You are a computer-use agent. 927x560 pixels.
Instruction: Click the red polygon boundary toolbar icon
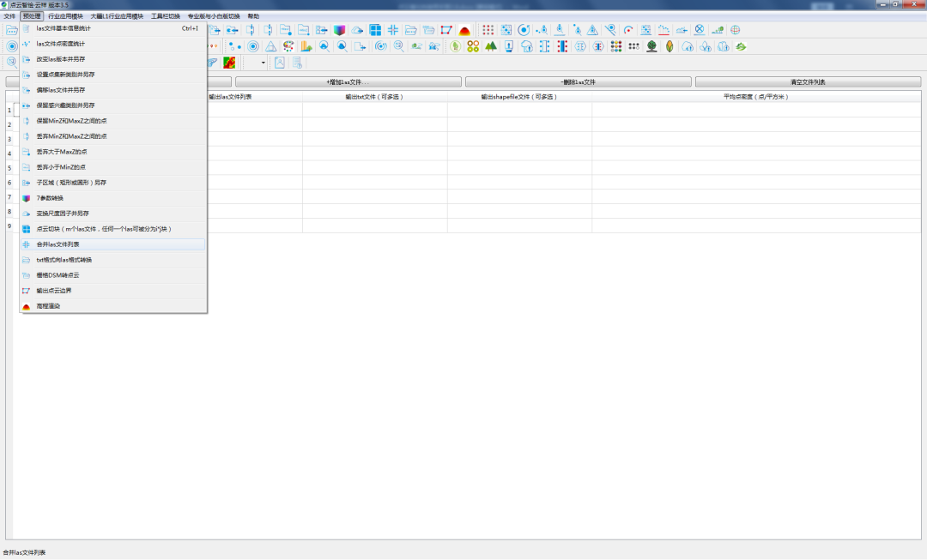pyautogui.click(x=446, y=30)
